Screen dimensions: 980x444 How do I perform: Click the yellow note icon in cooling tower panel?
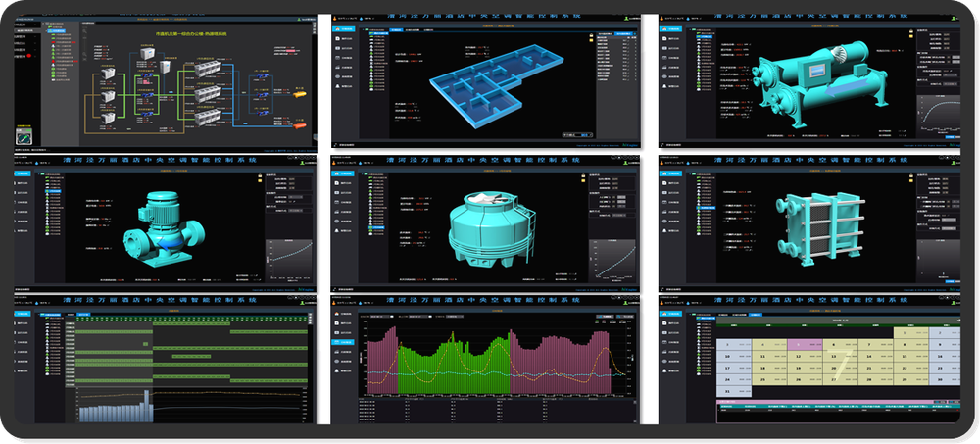click(x=583, y=180)
